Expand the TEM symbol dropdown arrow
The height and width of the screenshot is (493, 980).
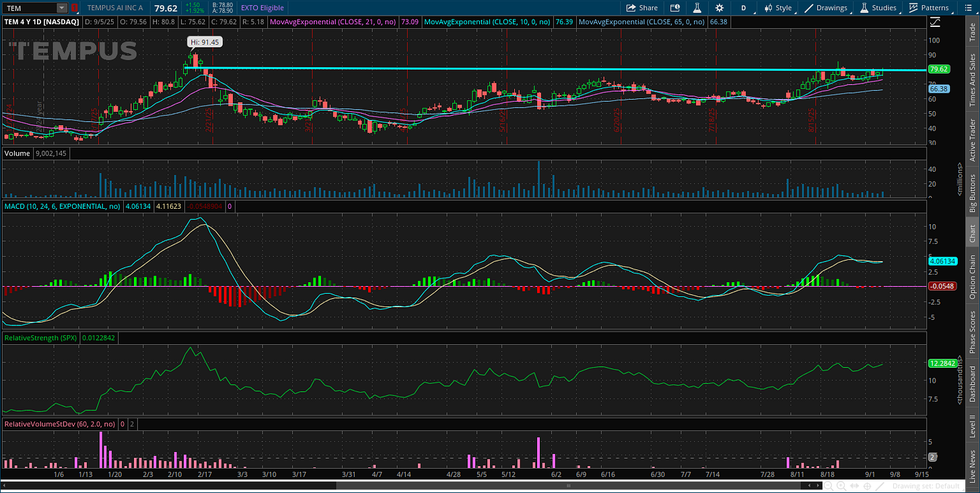[62, 8]
